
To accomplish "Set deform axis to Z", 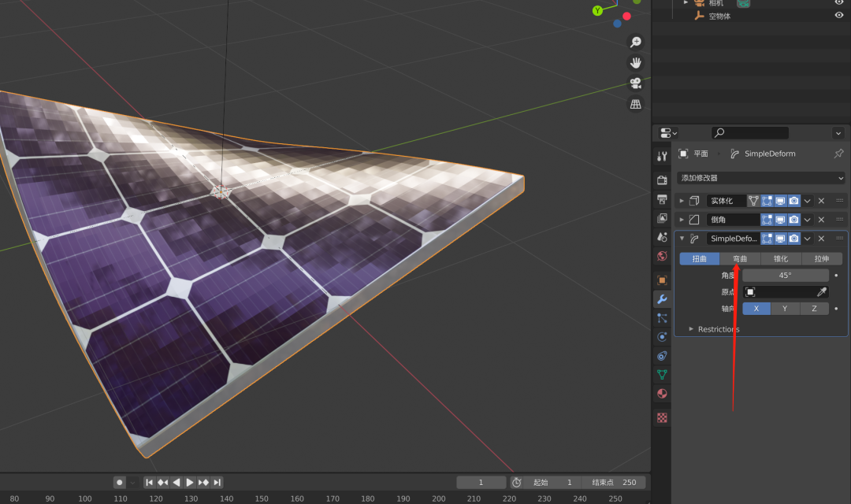I will 814,308.
